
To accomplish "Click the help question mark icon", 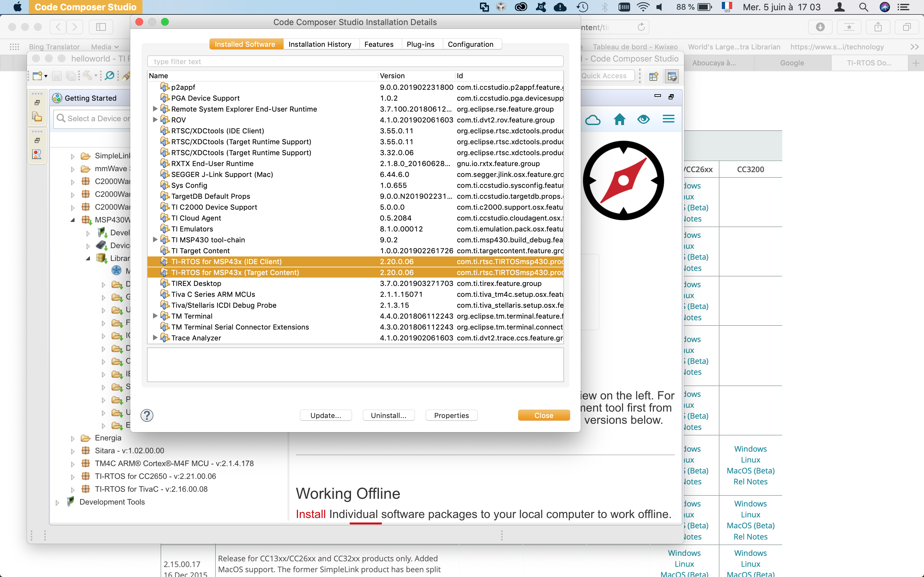I will (x=147, y=415).
